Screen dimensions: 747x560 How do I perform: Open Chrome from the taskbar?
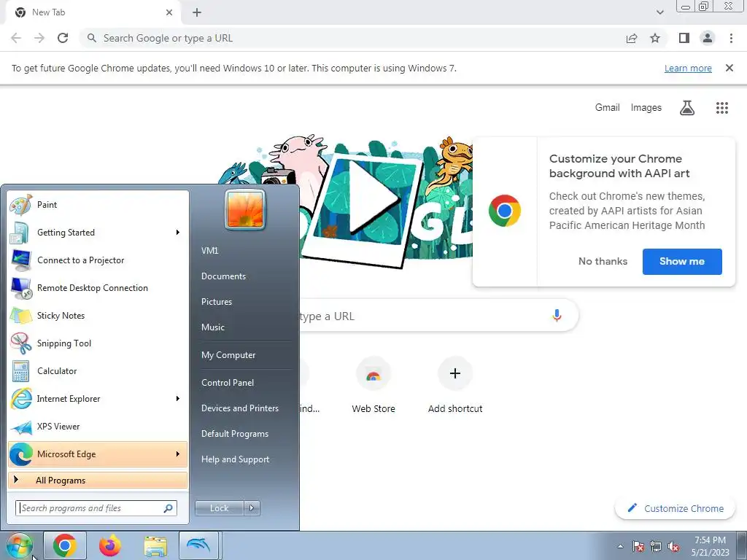[x=65, y=545]
